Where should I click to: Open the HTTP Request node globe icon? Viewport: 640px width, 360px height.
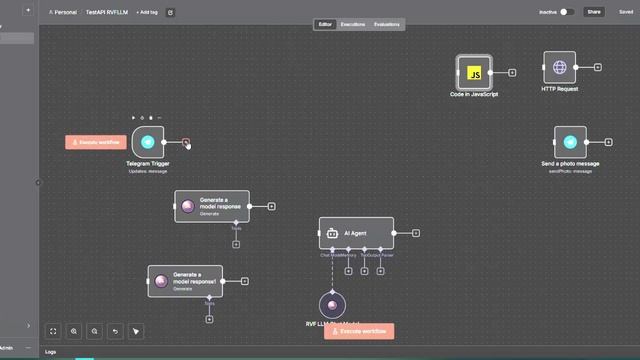pos(560,67)
